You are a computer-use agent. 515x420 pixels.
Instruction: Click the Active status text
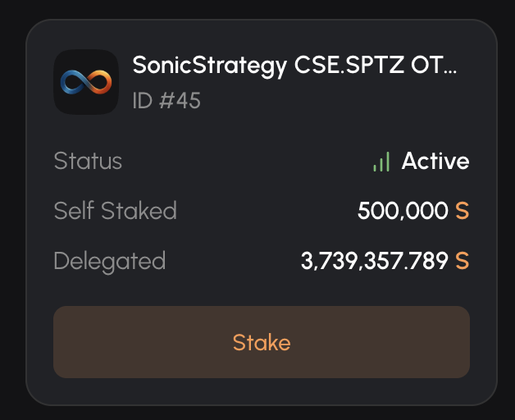coord(435,161)
